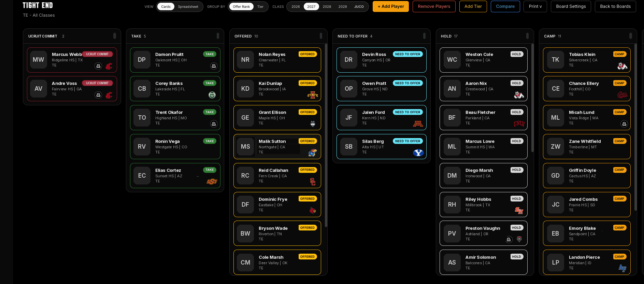This screenshot has height=284, width=644.
Task: Click the Add Player button
Action: coord(391,6)
